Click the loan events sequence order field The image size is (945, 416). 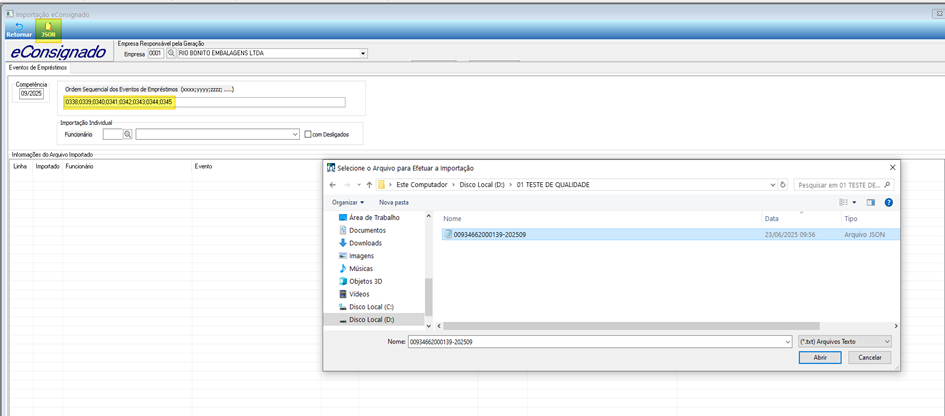click(x=205, y=102)
